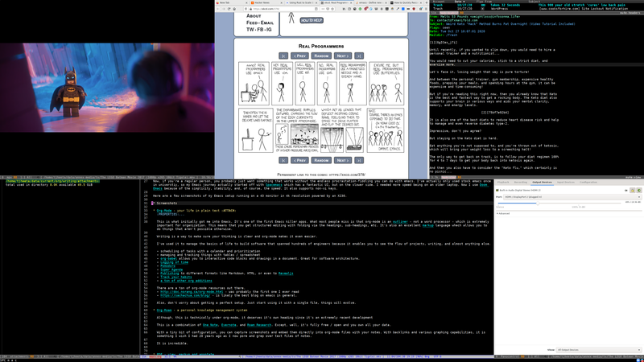Click last-comic >| button below the comic

click(358, 160)
